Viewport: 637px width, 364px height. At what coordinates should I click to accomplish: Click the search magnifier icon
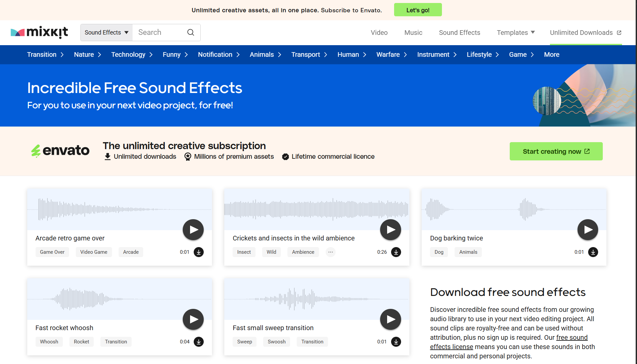pyautogui.click(x=191, y=33)
